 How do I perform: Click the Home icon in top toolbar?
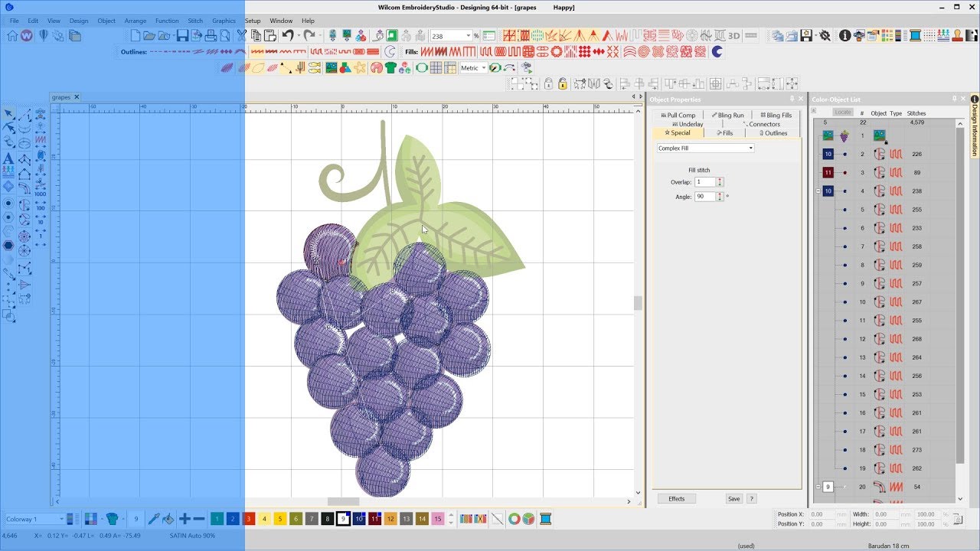pos(12,35)
